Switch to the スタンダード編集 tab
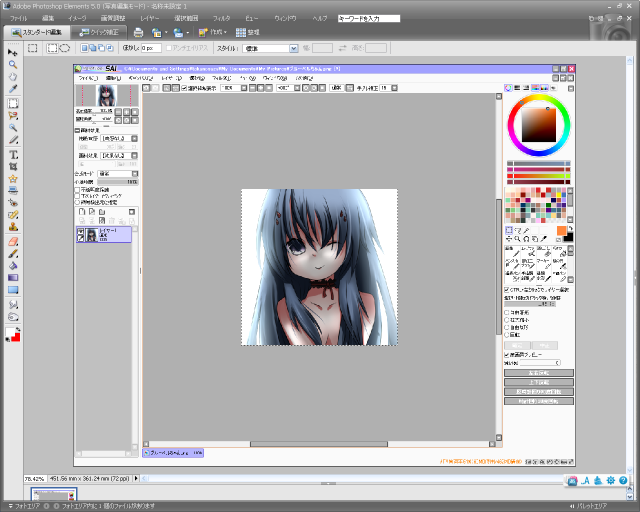Screen dimensions: 640x512 (36, 32)
